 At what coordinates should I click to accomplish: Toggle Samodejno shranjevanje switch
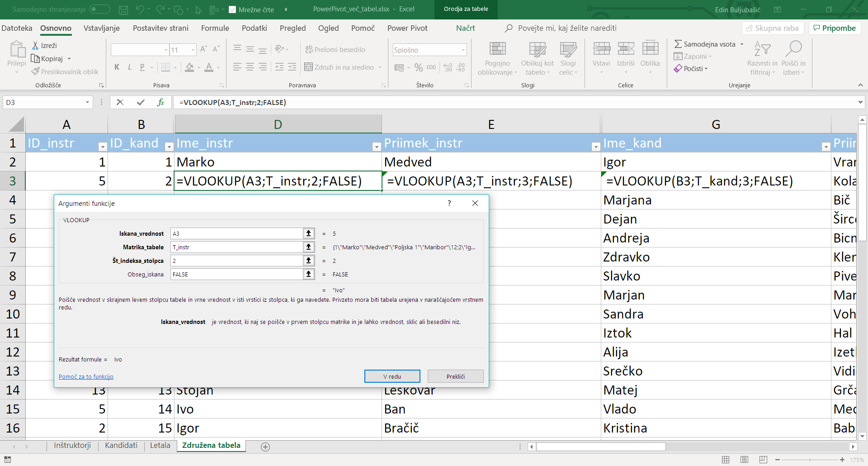[x=99, y=9]
